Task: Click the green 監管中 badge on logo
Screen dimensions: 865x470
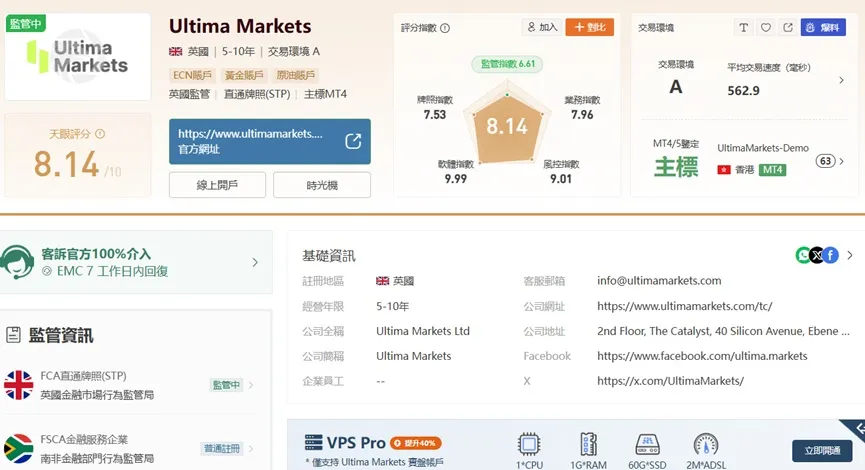Action: click(25, 24)
